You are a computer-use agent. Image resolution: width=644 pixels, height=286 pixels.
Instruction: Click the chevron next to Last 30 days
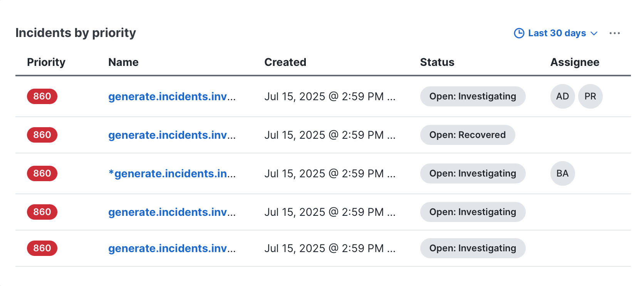[x=594, y=34]
